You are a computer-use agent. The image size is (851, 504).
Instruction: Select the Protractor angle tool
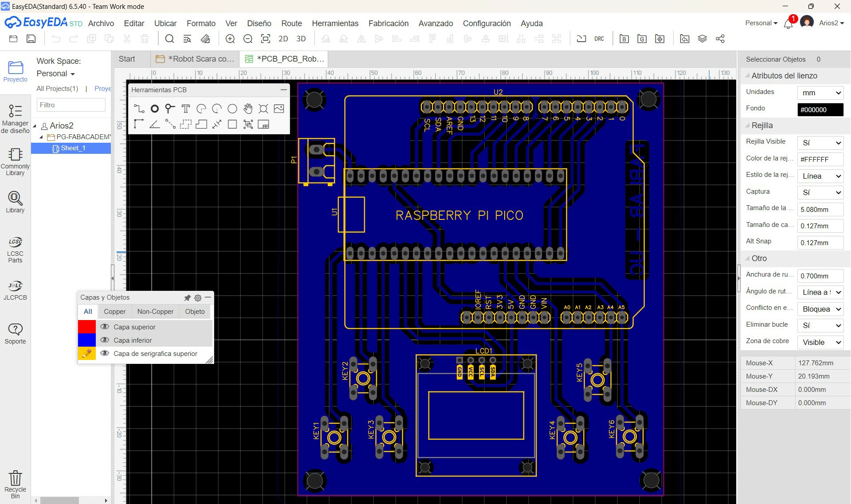pos(154,124)
